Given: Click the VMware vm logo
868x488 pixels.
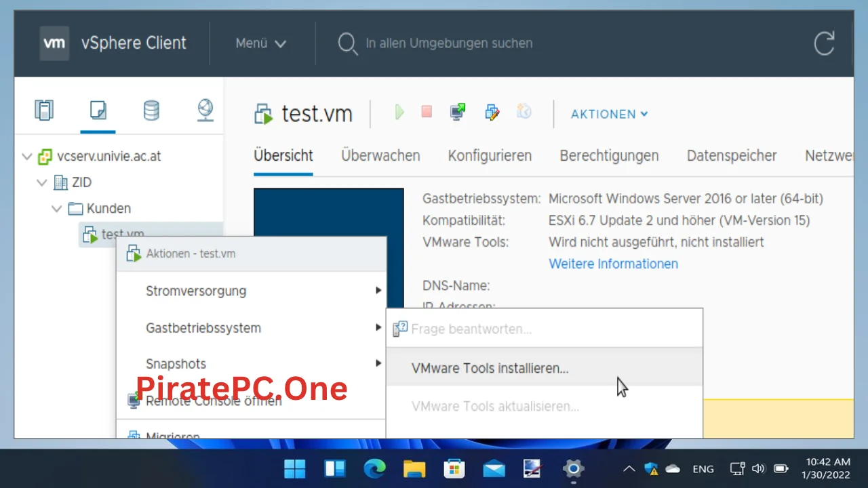Looking at the screenshot, I should (54, 43).
